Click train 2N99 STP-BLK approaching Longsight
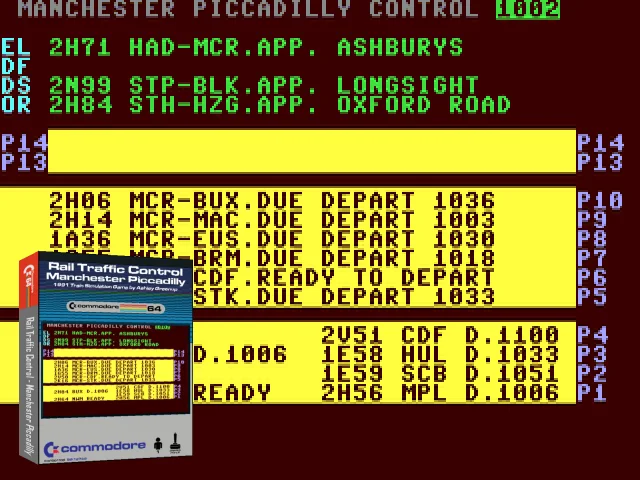Viewport: 640px width, 480px height. coord(264,85)
